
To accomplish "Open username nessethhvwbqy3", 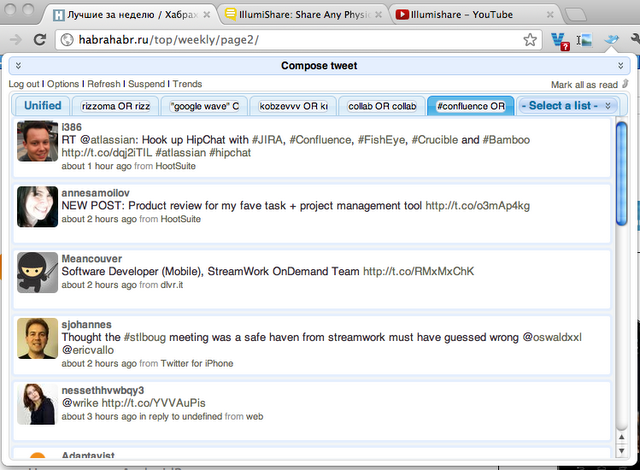I will click(103, 390).
